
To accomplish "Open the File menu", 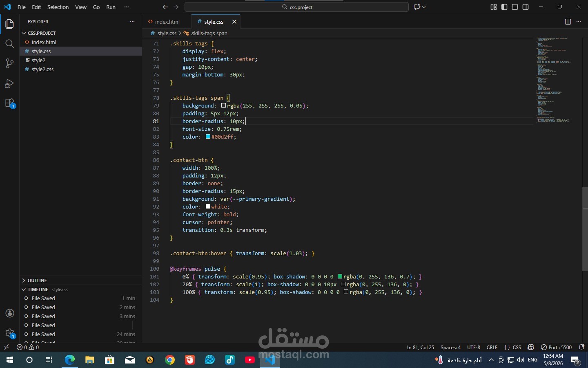I will point(22,7).
